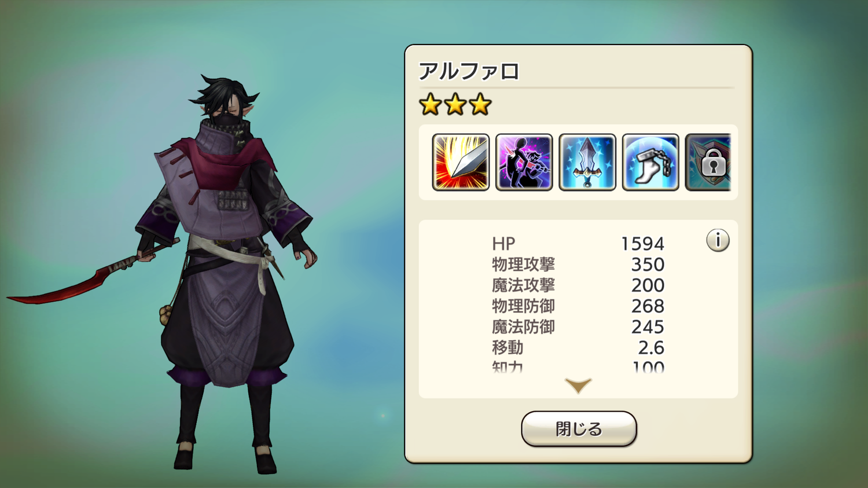Click the character's red curved sword
The image size is (868, 488).
coord(87,275)
